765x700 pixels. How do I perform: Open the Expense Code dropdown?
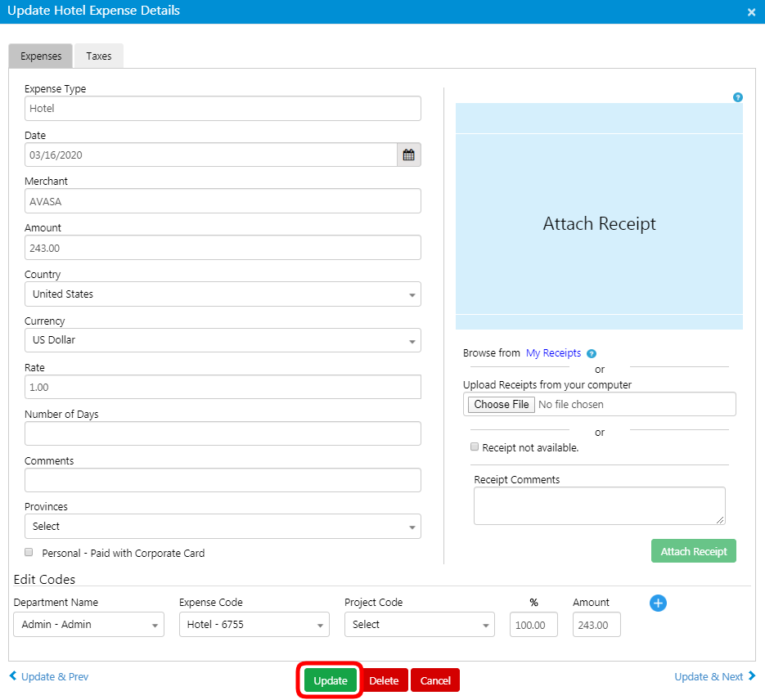(x=254, y=625)
